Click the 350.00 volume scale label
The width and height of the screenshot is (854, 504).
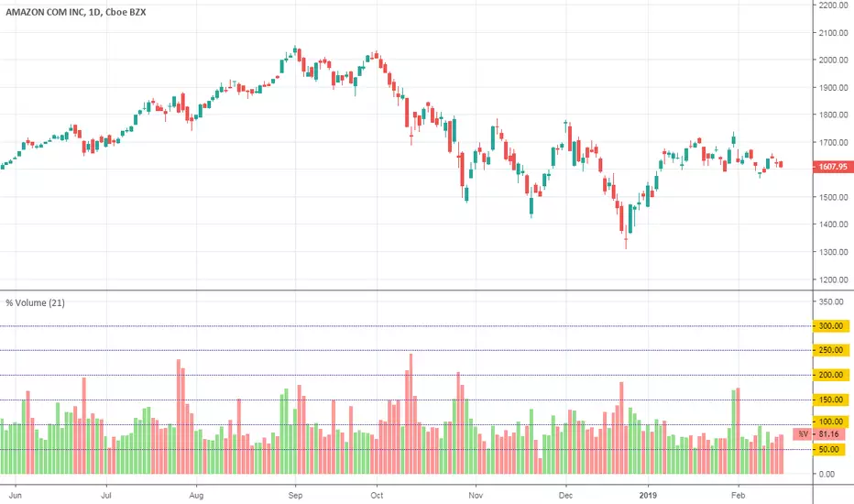click(831, 301)
